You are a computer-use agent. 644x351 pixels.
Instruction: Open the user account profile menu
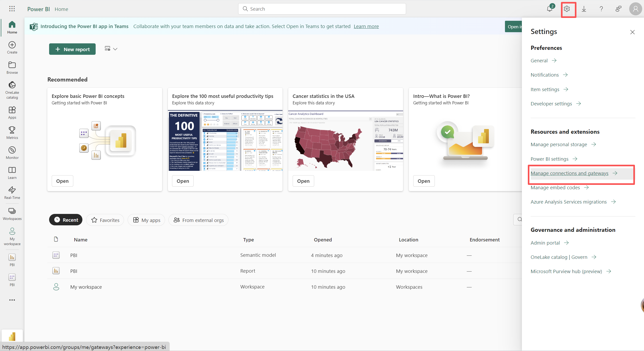pyautogui.click(x=635, y=9)
